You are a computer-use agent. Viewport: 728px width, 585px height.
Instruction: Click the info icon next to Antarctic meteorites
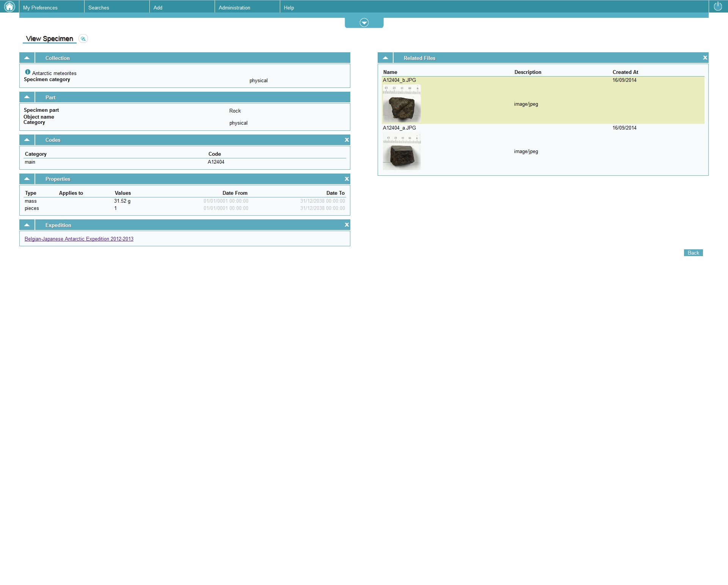pyautogui.click(x=28, y=72)
